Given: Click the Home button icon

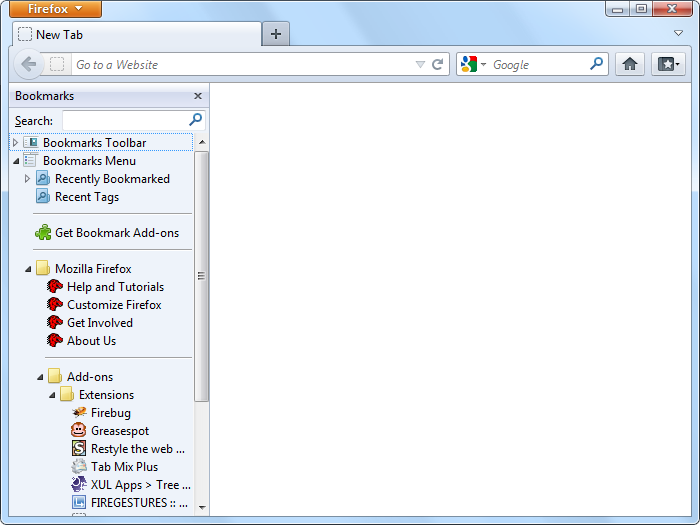Looking at the screenshot, I should click(629, 64).
